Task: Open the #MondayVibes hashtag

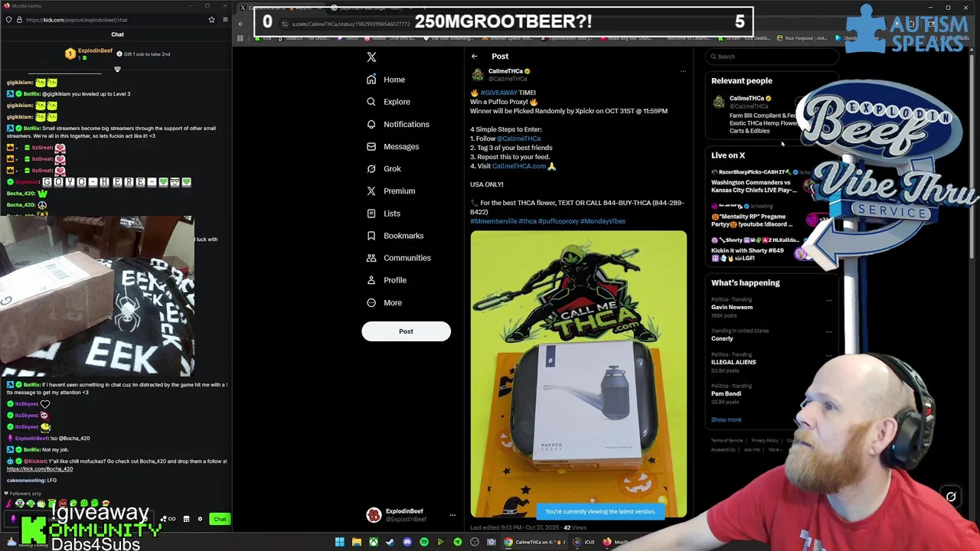Action: point(603,221)
